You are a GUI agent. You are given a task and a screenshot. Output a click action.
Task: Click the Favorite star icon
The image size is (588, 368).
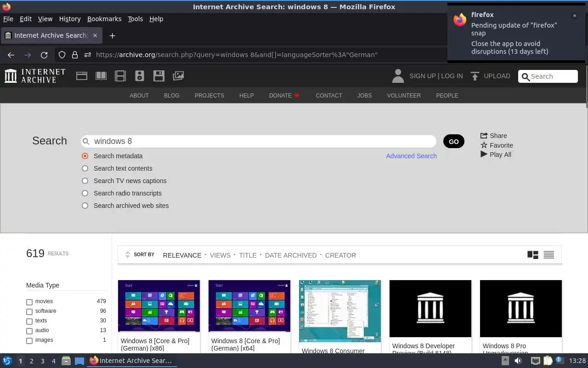[x=484, y=145]
